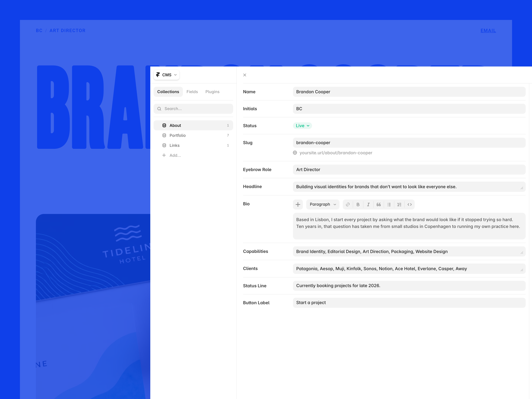532x399 pixels.
Task: Click yoursite.url/about/brandon-cooper text
Action: tap(336, 153)
